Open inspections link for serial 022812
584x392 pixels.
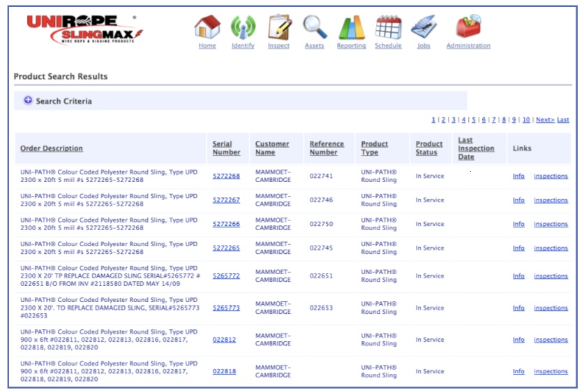[551, 340]
